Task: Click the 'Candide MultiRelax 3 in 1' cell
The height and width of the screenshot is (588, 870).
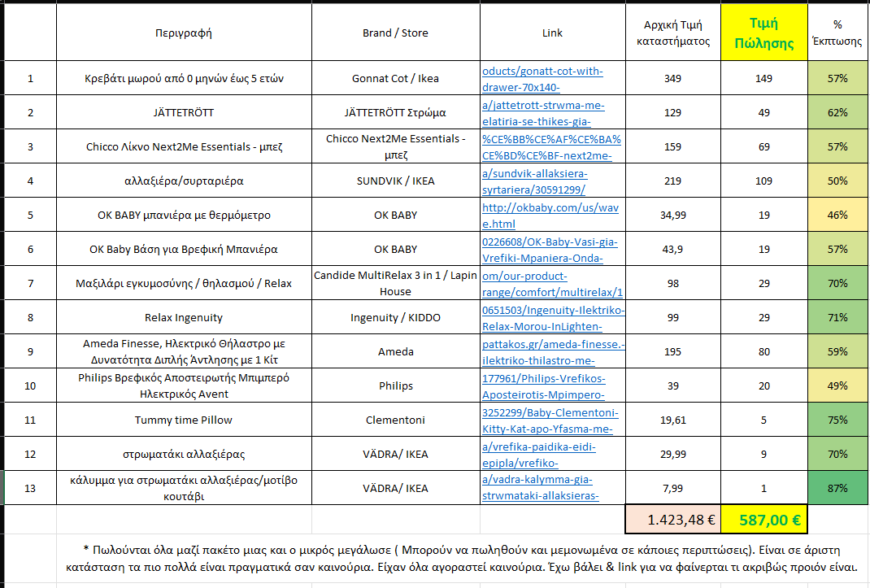Action: coord(396,283)
